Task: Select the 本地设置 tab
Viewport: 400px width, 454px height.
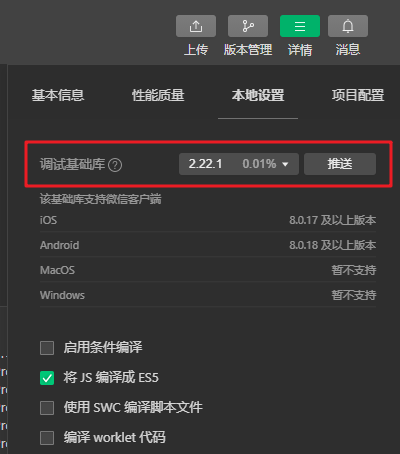Action: click(x=258, y=95)
